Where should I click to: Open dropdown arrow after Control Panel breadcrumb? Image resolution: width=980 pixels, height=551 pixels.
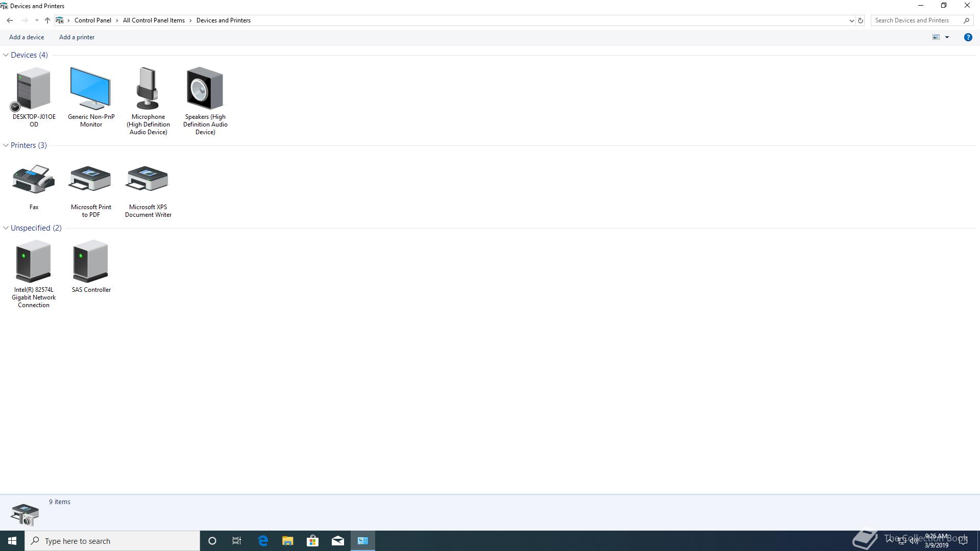[x=117, y=20]
